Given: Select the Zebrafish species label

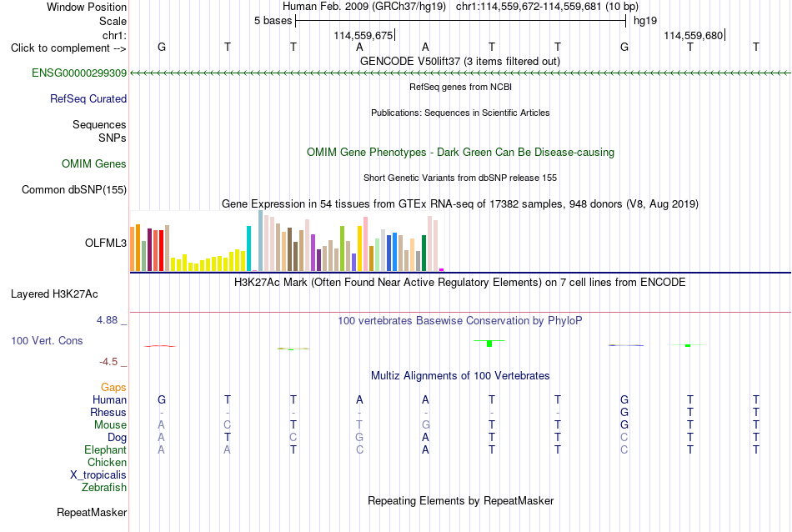Looking at the screenshot, I should (x=104, y=488).
